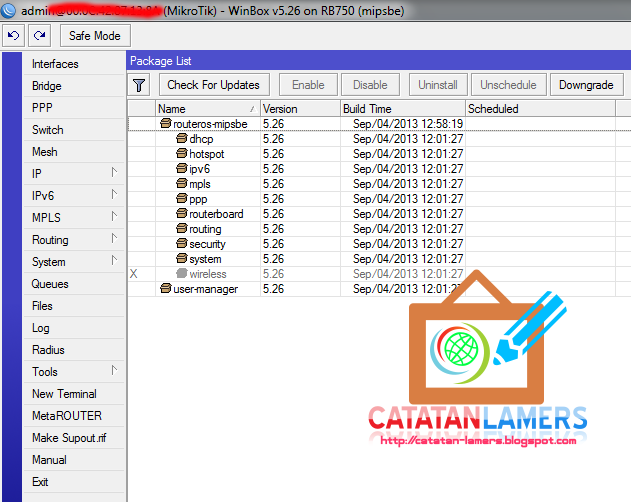The image size is (631, 502).
Task: Click the system row version 5.26
Action: pos(274,259)
